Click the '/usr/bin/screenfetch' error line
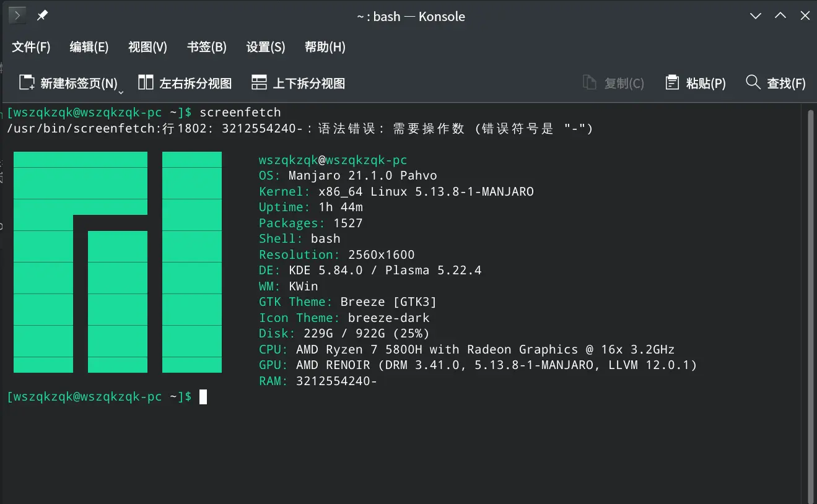The image size is (817, 504). [x=300, y=129]
